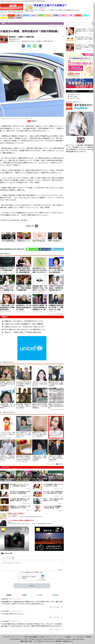Screen dimensions: 95x644
Task: Click the Twitter フォローする follow button
Action: pos(58,249)
